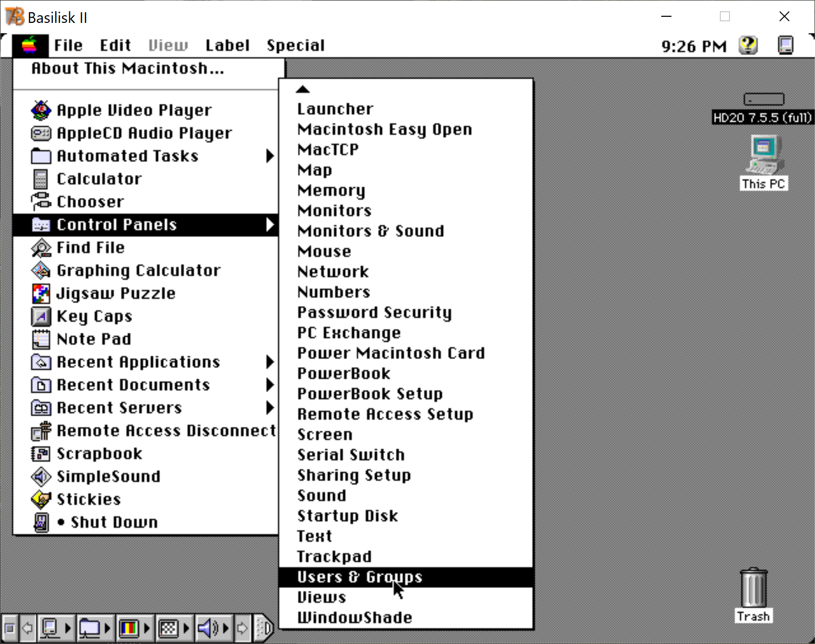Expand the Recent Servers submenu arrow
Image resolution: width=815 pixels, height=644 pixels.
coord(270,408)
